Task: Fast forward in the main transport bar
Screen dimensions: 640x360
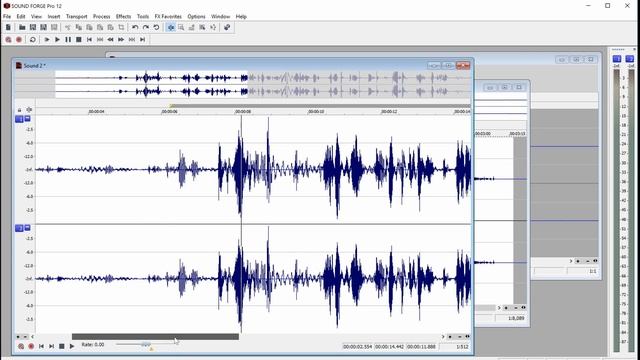Action: [x=121, y=40]
